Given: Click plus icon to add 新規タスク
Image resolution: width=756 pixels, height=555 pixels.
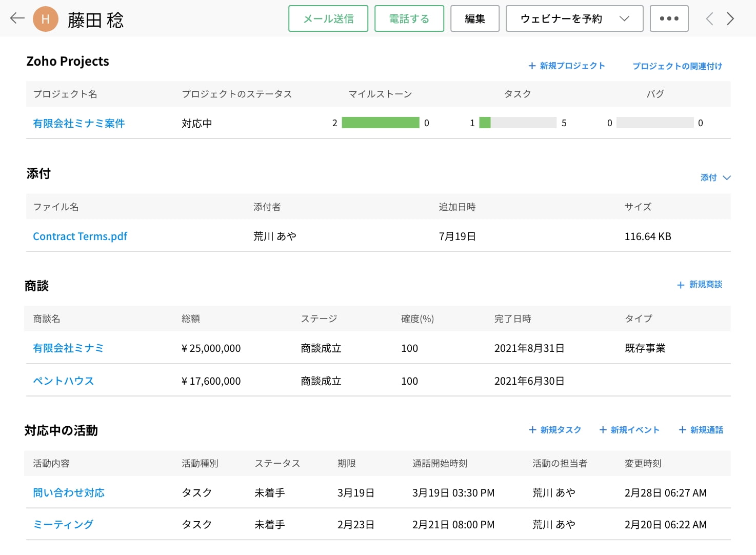Looking at the screenshot, I should point(532,430).
